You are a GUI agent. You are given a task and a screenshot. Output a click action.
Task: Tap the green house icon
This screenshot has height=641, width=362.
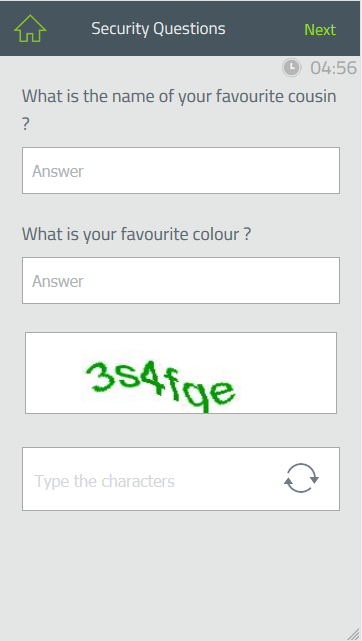[30, 28]
